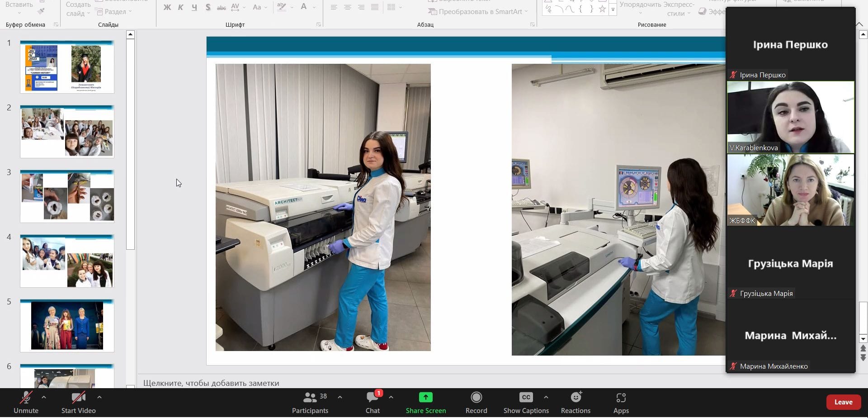Select the curve shape in the shapes gallery
868x418 pixels.
click(570, 9)
